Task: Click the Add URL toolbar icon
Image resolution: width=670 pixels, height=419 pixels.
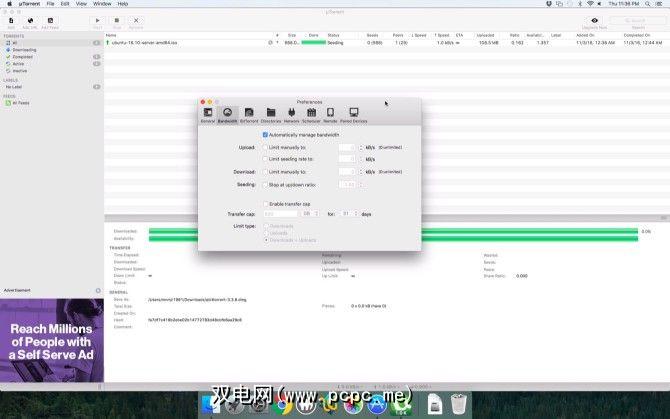Action: (x=29, y=22)
